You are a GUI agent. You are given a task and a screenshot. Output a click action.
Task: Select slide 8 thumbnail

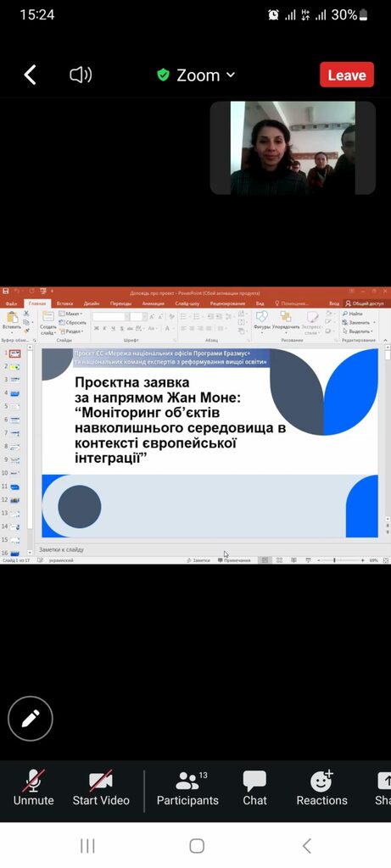point(14,446)
